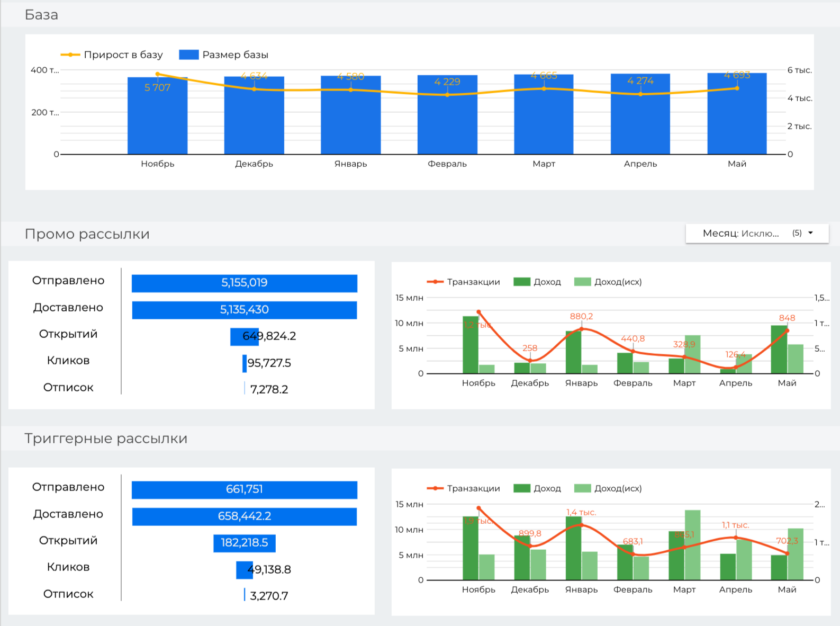
Task: Click the 702,3 label in trigger chart
Action: tap(787, 541)
